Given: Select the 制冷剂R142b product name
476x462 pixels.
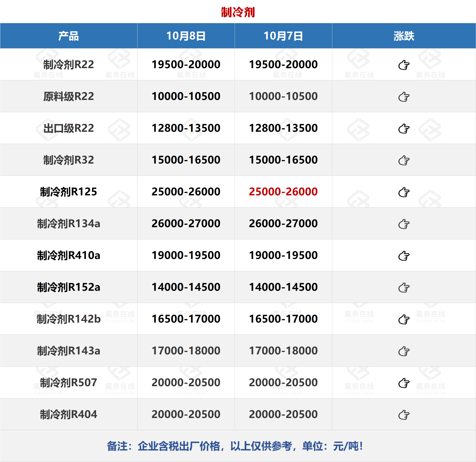Looking at the screenshot, I should pyautogui.click(x=68, y=319).
